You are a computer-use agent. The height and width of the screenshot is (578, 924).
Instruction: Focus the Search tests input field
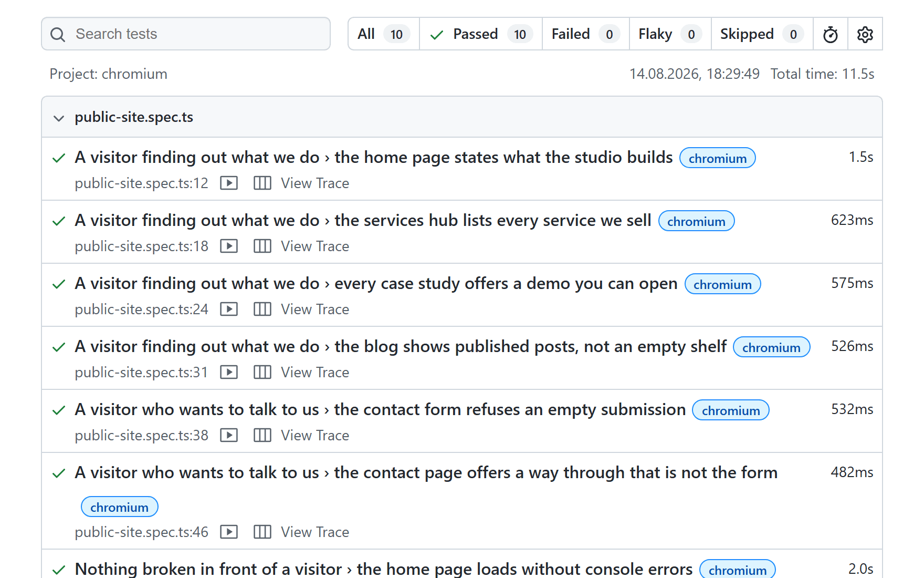point(186,34)
